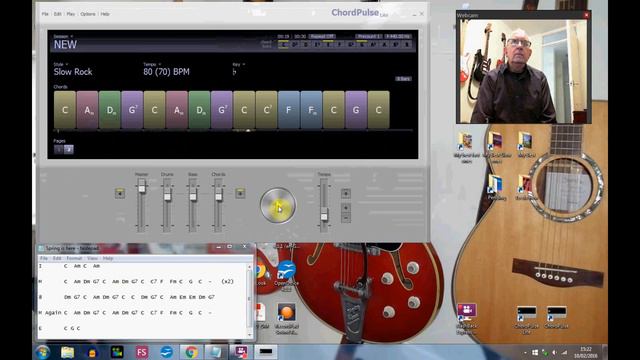Click the Precount 1 button
This screenshot has width=640, height=360.
[x=369, y=36]
